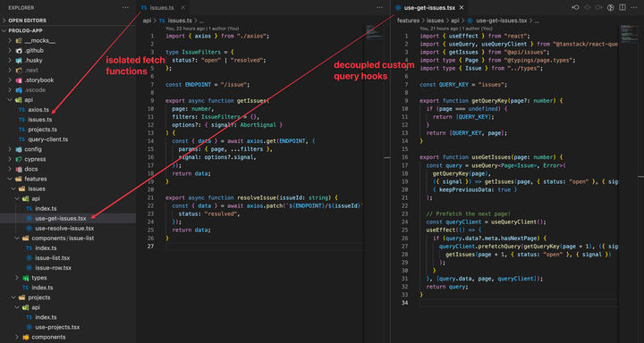This screenshot has width=644, height=343.
Task: Click the TS icon beside axios.ts
Action: pyautogui.click(x=21, y=110)
